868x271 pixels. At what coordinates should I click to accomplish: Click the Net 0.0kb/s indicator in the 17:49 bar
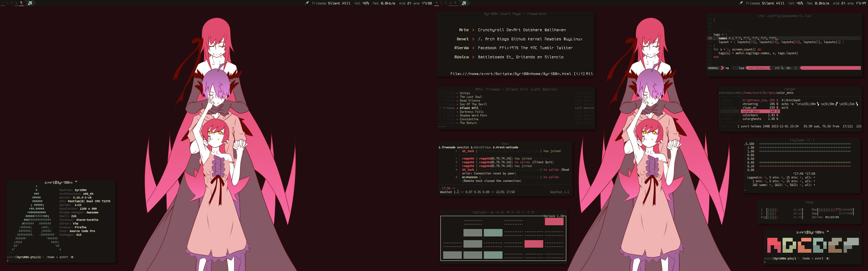pyautogui.click(x=818, y=3)
